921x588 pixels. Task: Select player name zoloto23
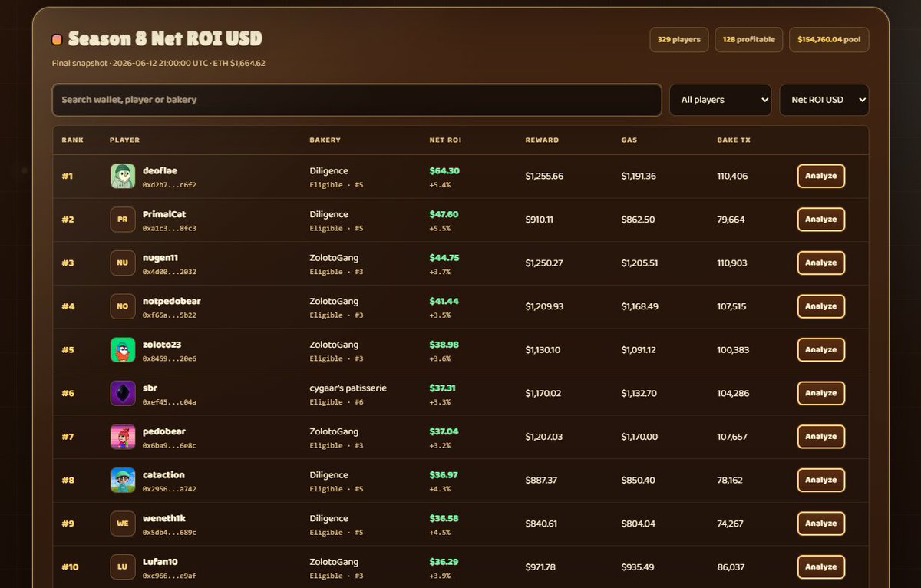coord(162,345)
